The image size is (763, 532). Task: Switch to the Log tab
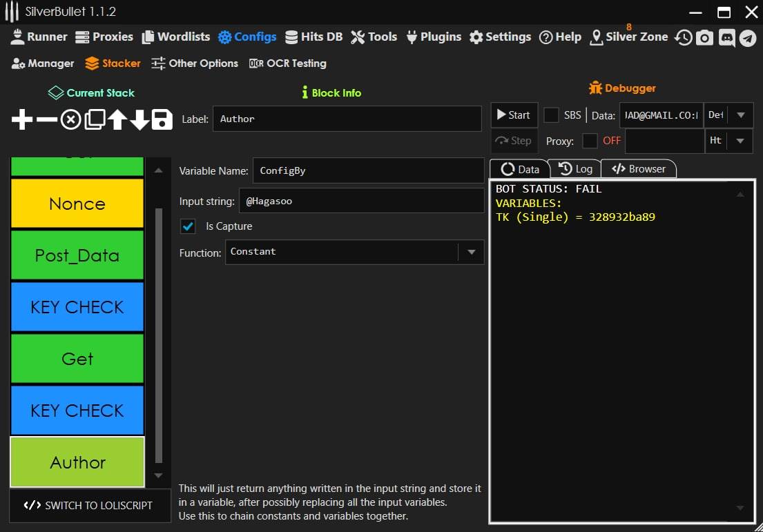click(575, 169)
